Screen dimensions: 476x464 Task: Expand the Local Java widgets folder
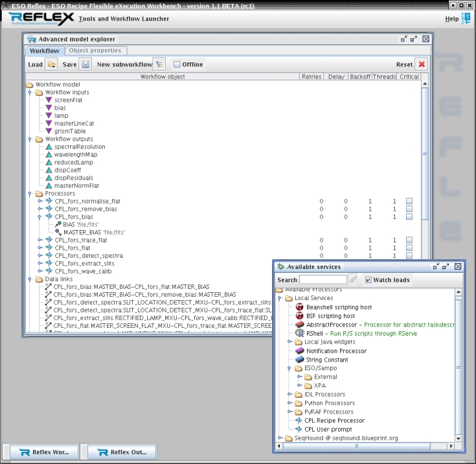289,342
